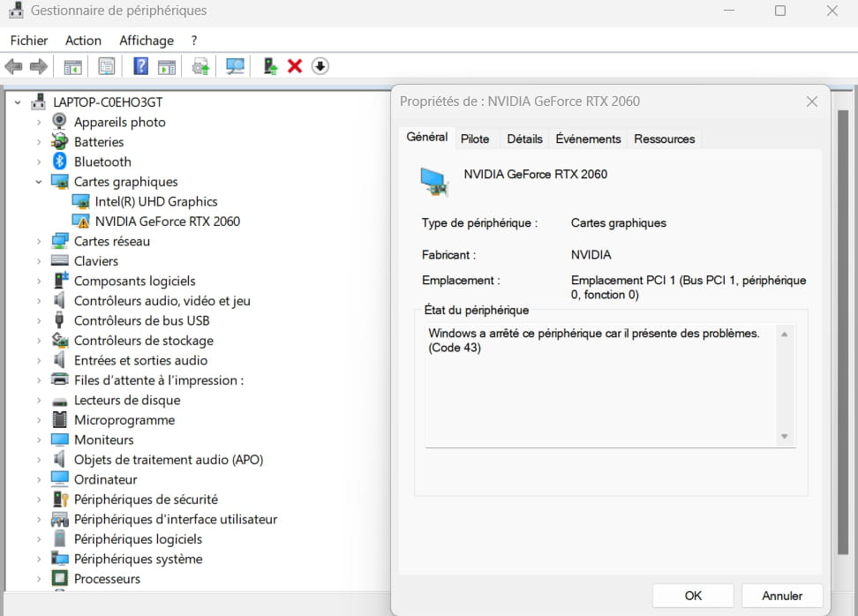This screenshot has height=616, width=858.
Task: Click the device status box scroll-down arrow
Action: 784,437
